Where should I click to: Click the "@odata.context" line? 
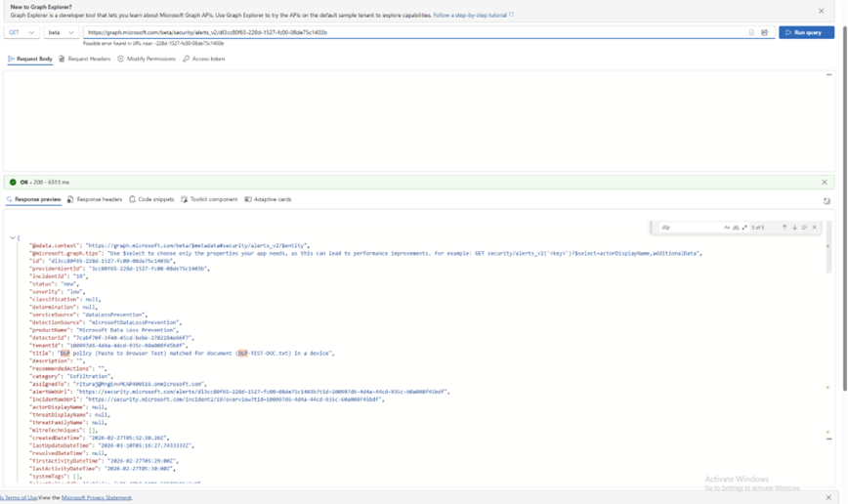click(x=169, y=245)
